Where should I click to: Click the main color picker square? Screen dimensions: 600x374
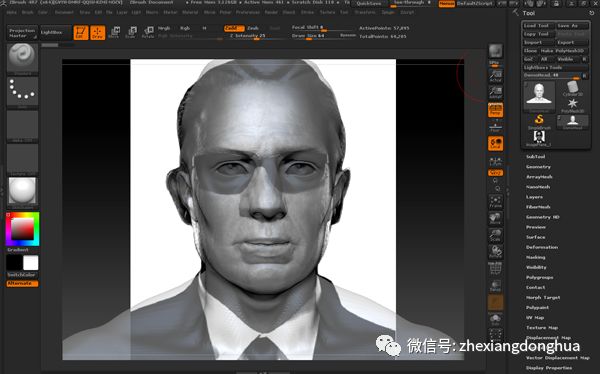(x=23, y=229)
